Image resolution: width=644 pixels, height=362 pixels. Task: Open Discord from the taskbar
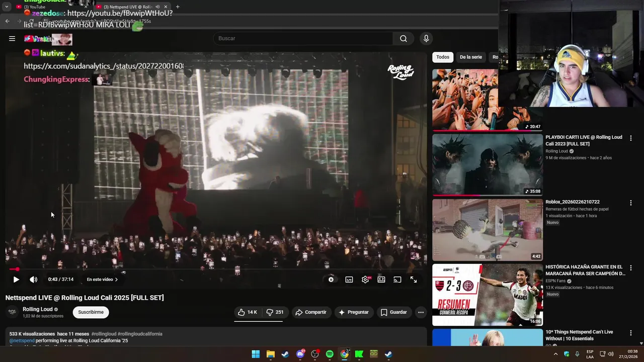(x=300, y=354)
